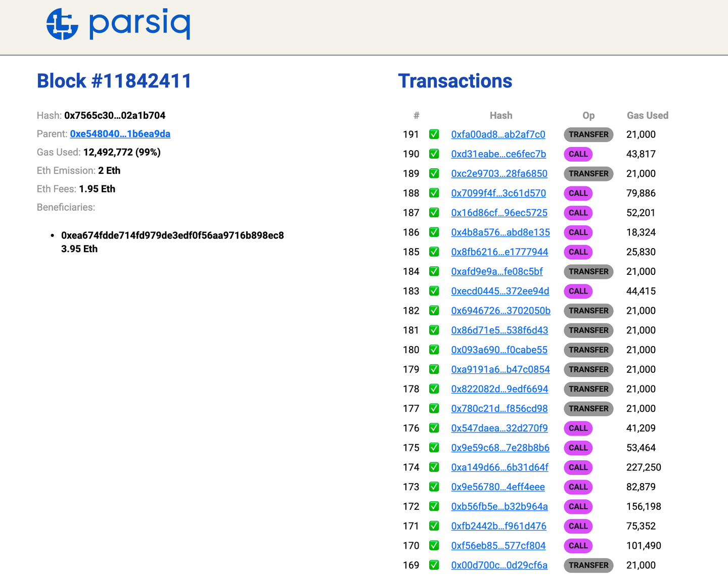Click the Eth Emission value 2 Eth
The width and height of the screenshot is (728, 576).
109,170
